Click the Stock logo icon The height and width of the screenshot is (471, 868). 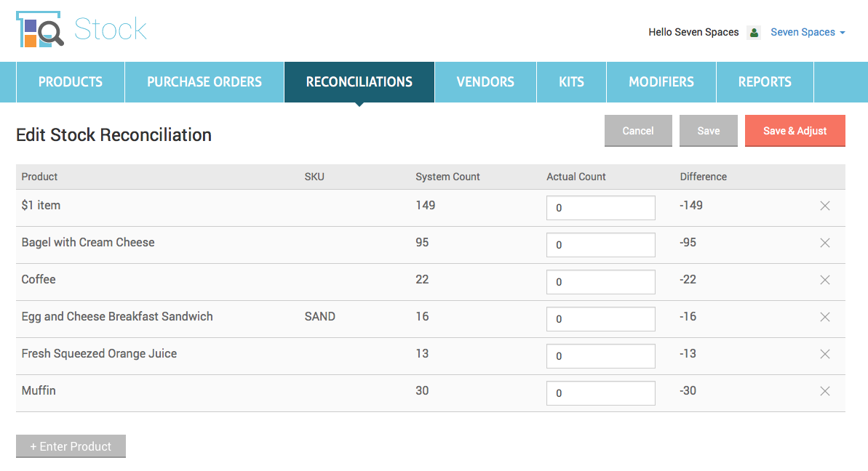[40, 31]
